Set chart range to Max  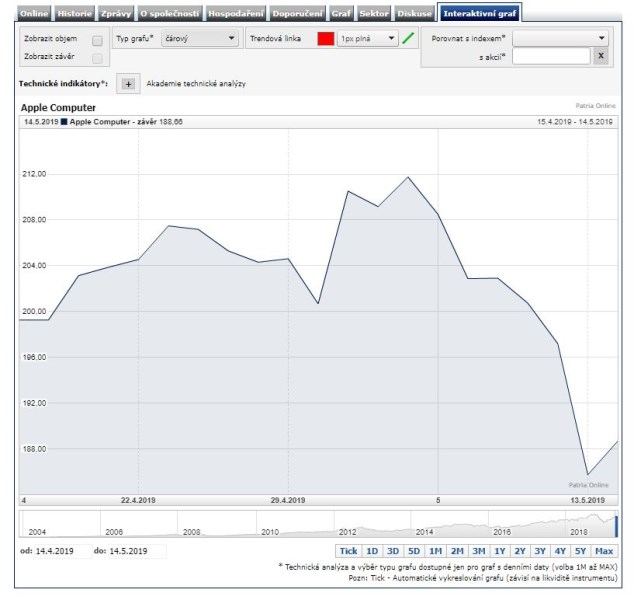point(604,551)
